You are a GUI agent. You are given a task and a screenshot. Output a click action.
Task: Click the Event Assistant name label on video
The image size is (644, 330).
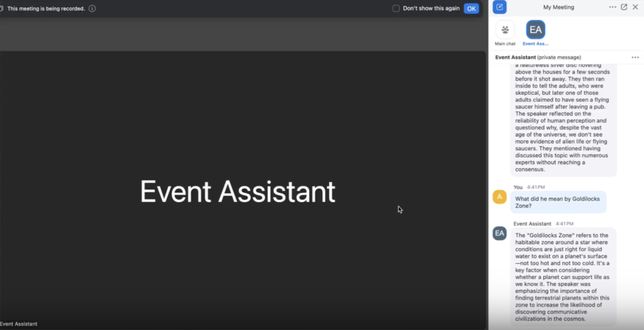pyautogui.click(x=19, y=324)
